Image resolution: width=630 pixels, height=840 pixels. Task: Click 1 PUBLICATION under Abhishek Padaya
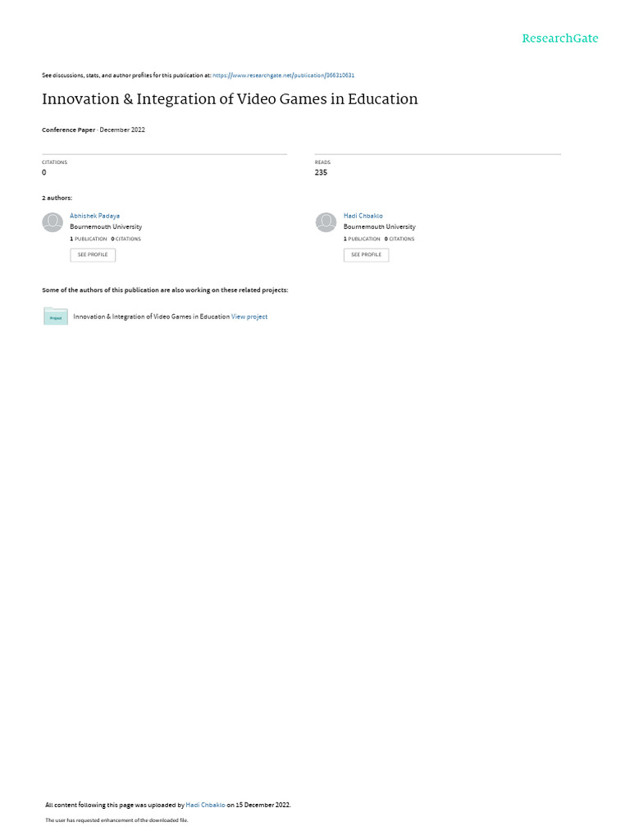point(89,239)
